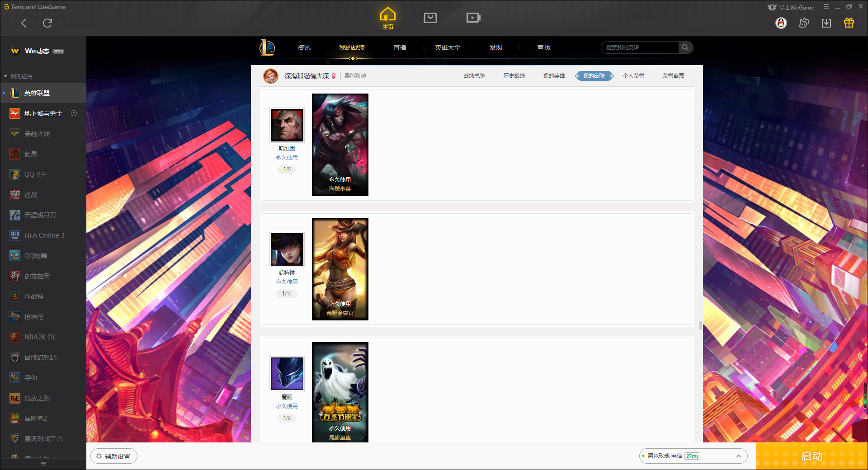Open the 查找 tab

(543, 47)
